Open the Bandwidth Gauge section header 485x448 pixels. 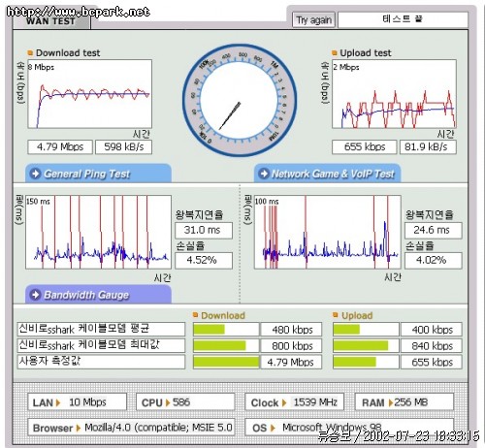(98, 295)
